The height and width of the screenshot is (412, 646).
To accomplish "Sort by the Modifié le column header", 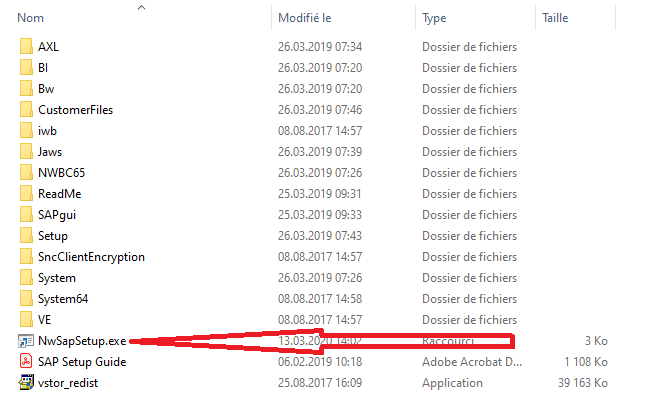I will click(x=305, y=18).
